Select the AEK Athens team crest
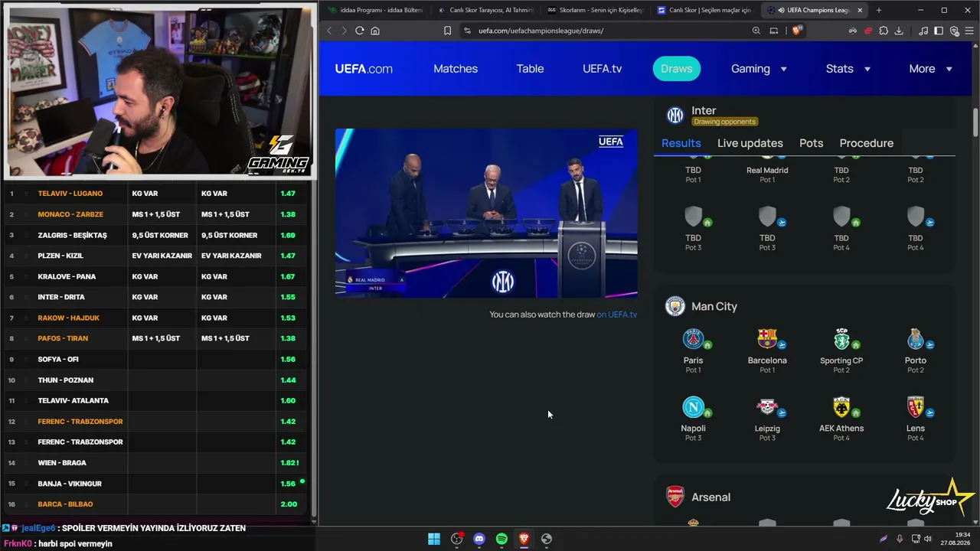 841,407
